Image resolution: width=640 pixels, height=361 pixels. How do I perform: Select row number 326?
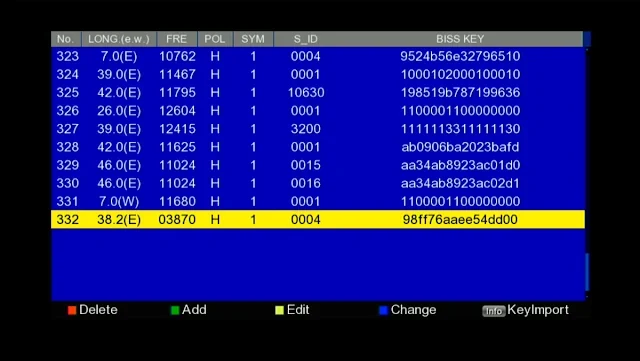(x=318, y=111)
